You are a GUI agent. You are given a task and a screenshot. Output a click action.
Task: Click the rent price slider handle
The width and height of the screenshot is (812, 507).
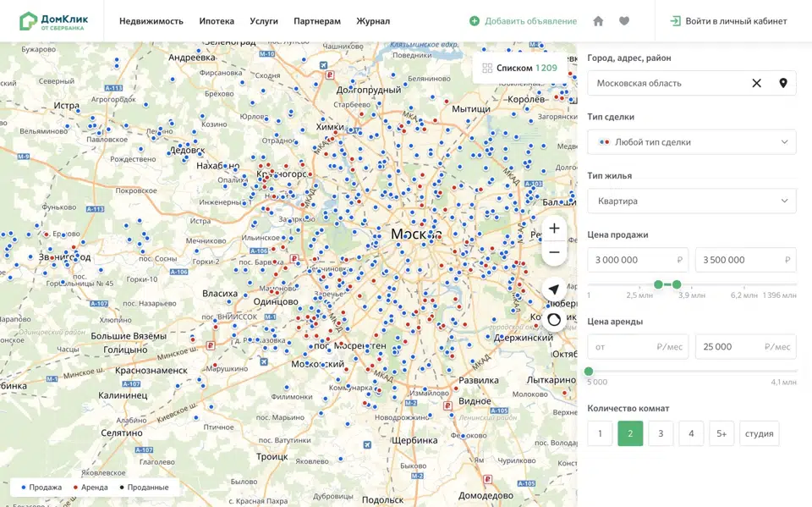click(589, 372)
